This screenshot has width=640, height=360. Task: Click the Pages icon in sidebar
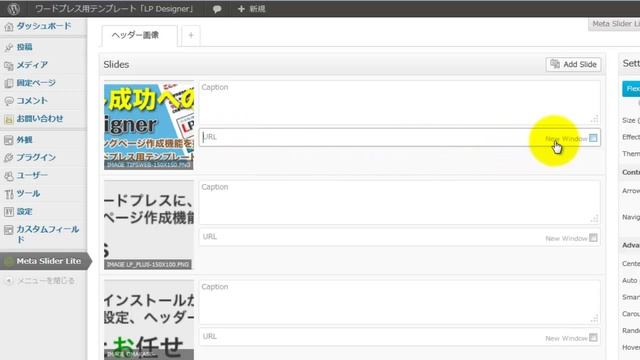pyautogui.click(x=9, y=83)
